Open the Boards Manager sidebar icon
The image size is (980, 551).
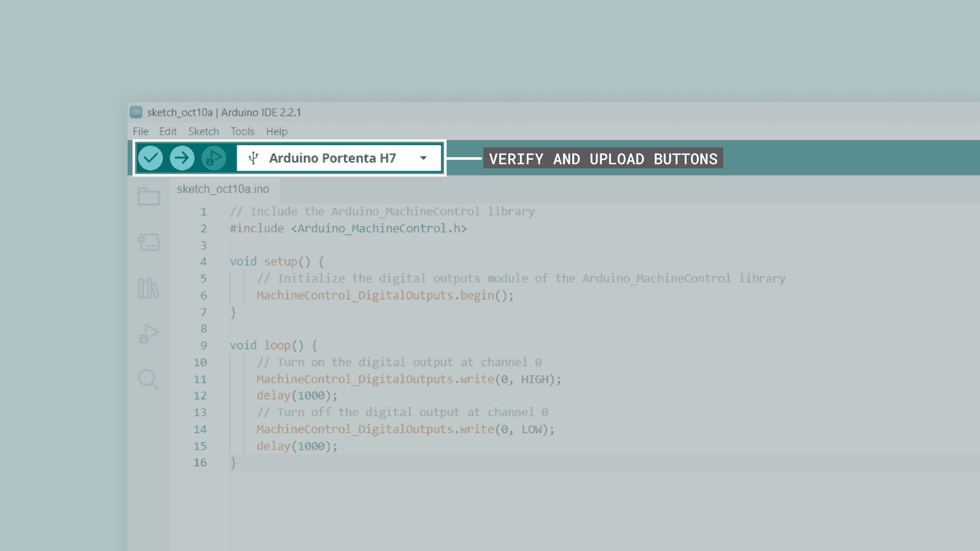[x=149, y=242]
